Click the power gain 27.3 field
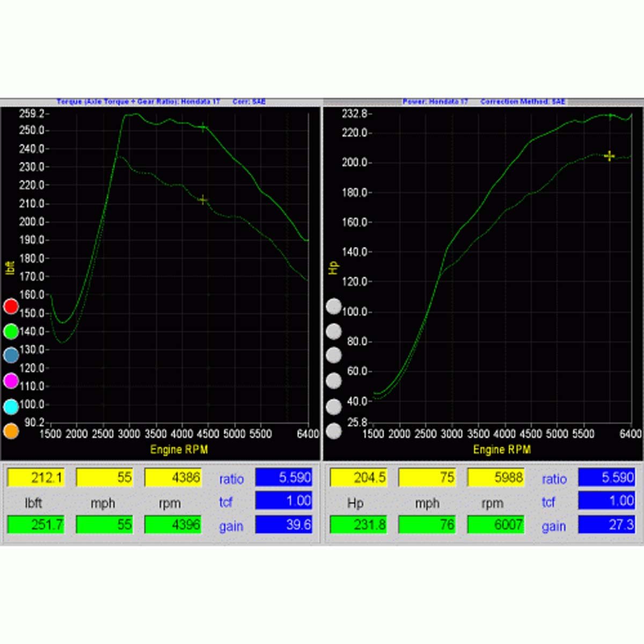 click(x=606, y=524)
